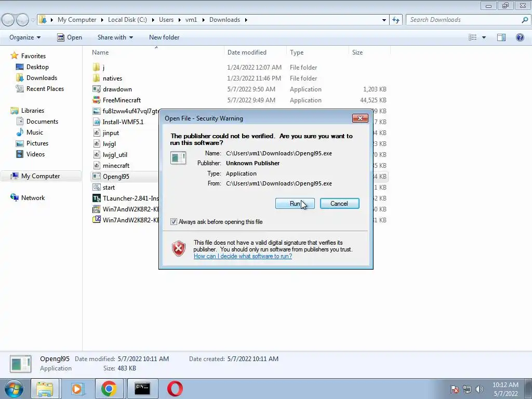532x399 pixels.
Task: Open the Music library
Action: (35, 132)
